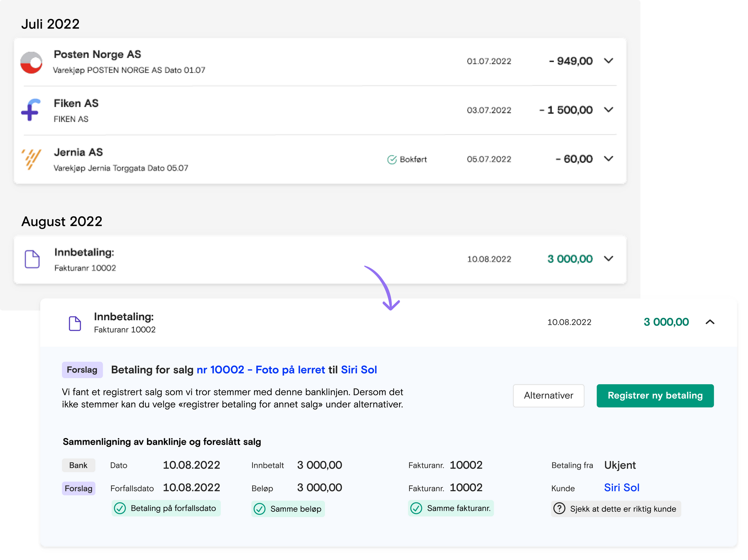The image size is (748, 560).
Task: Click the Bokført checkmark status icon
Action: 392,160
